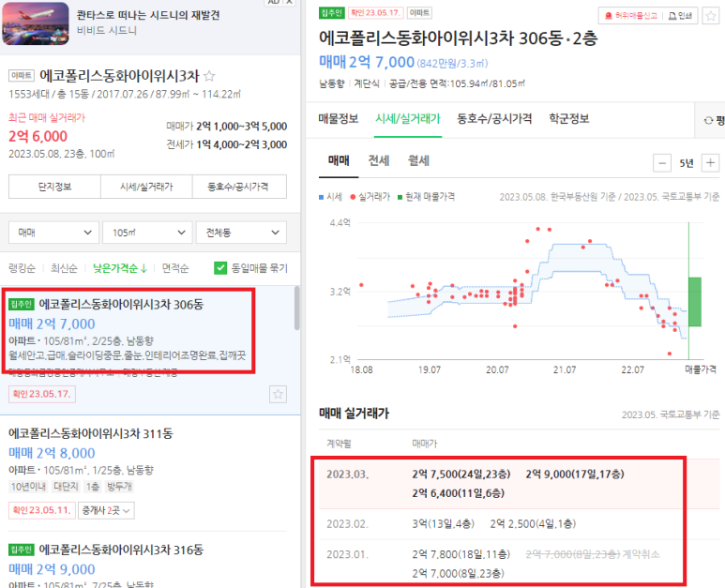Viewport: 725px width, 588px height.
Task: Open the 학군정보 tab
Action: click(x=569, y=119)
